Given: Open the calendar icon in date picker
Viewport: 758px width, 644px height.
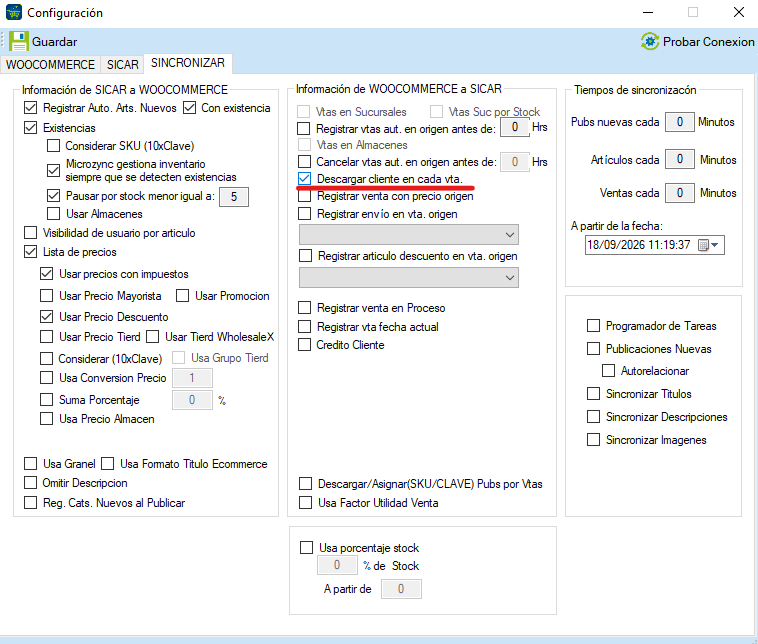Looking at the screenshot, I should [x=703, y=245].
